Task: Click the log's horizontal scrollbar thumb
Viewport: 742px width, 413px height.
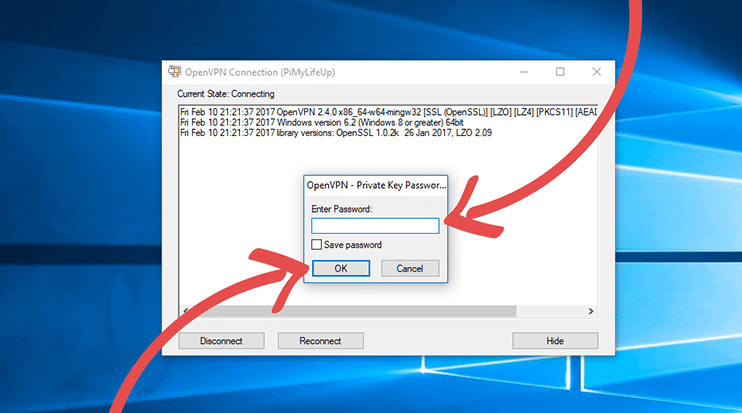Action: 353,311
